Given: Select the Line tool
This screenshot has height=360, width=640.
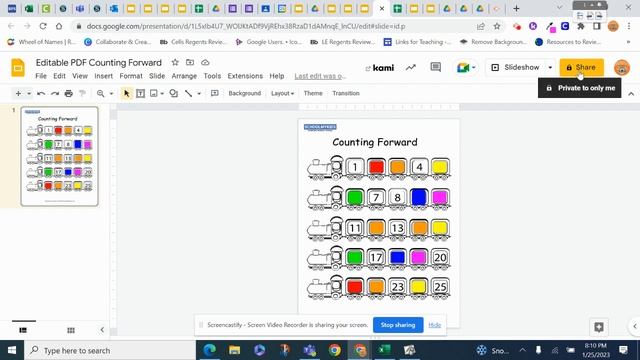Looking at the screenshot, I should (x=188, y=93).
